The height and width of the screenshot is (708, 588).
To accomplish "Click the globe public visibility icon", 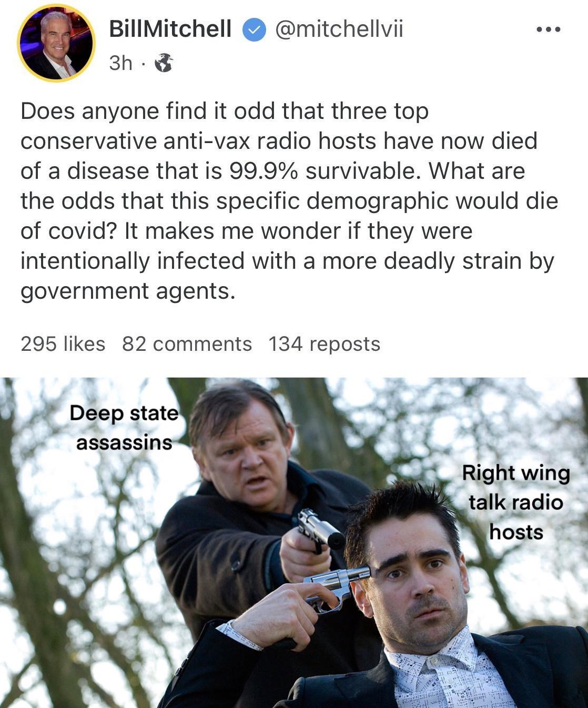I will [164, 63].
